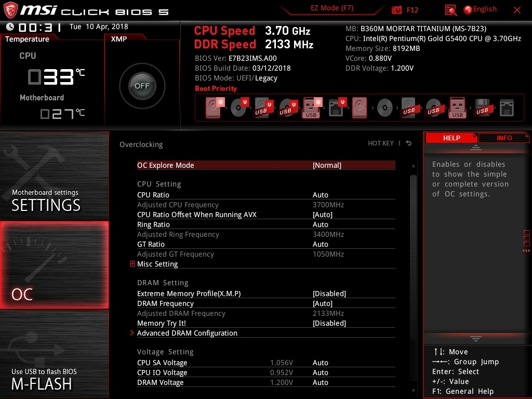Click the back arrow next to HOT KEY
The height and width of the screenshot is (399, 532).
pos(409,143)
